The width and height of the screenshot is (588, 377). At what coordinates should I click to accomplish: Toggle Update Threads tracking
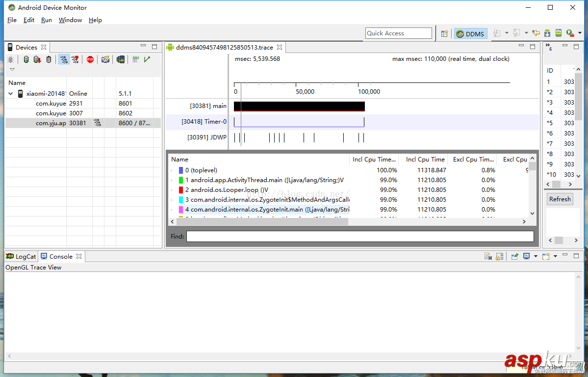point(64,59)
